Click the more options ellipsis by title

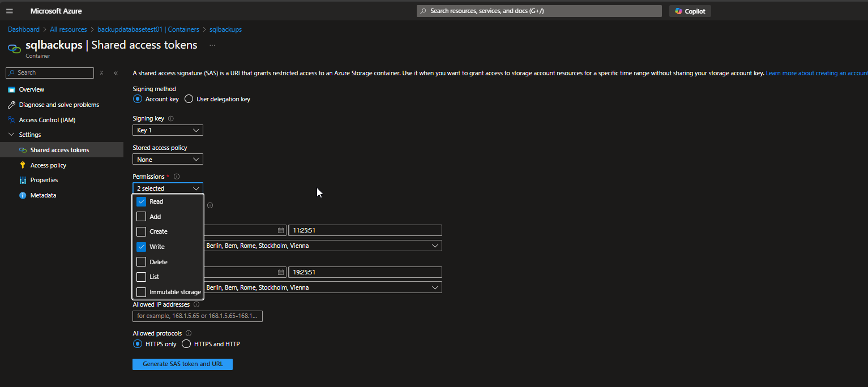(212, 45)
